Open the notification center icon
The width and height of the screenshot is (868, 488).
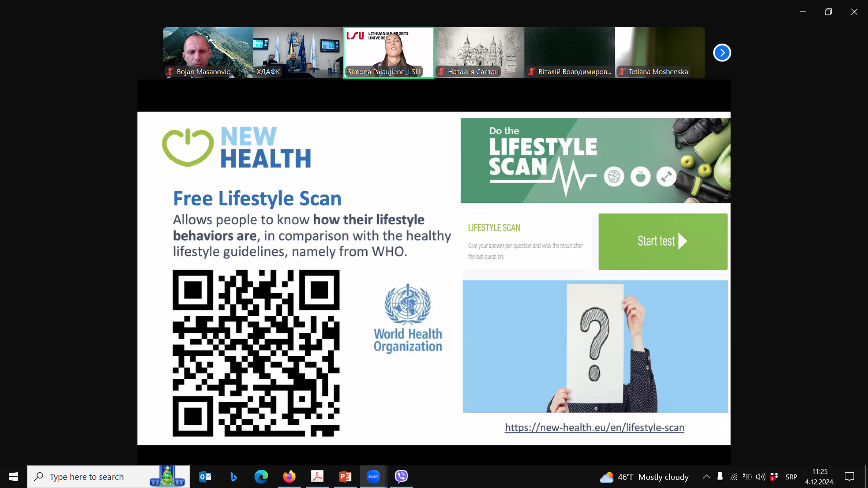pyautogui.click(x=849, y=477)
